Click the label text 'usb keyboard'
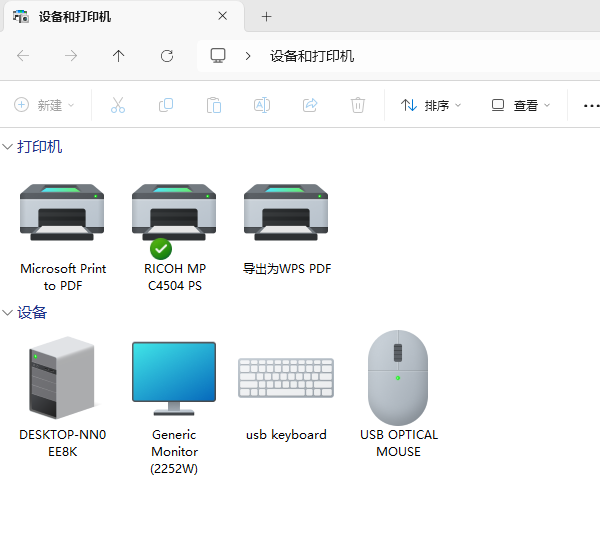 coord(286,435)
